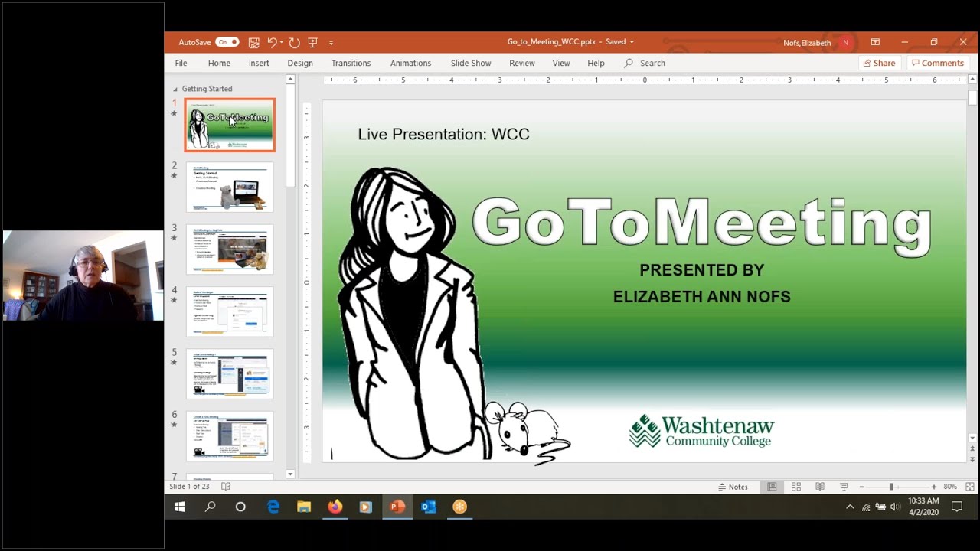The height and width of the screenshot is (551, 980).
Task: Select slide 1 thumbnail
Action: coord(230,125)
